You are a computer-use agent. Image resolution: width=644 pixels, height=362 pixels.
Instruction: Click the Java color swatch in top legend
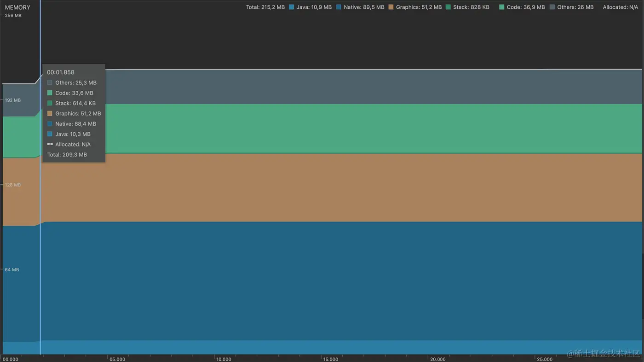(x=291, y=7)
